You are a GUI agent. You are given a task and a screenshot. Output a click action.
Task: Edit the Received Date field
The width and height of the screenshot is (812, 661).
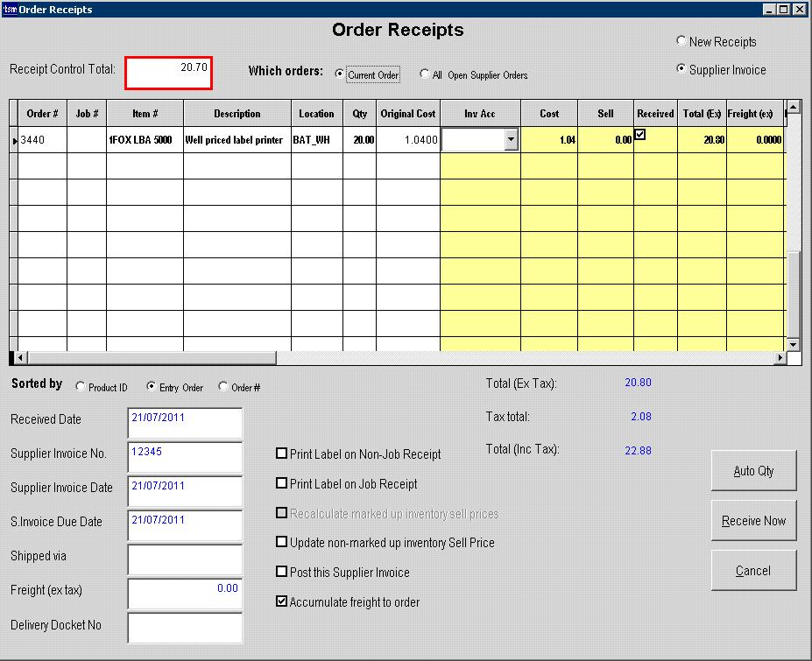point(185,423)
